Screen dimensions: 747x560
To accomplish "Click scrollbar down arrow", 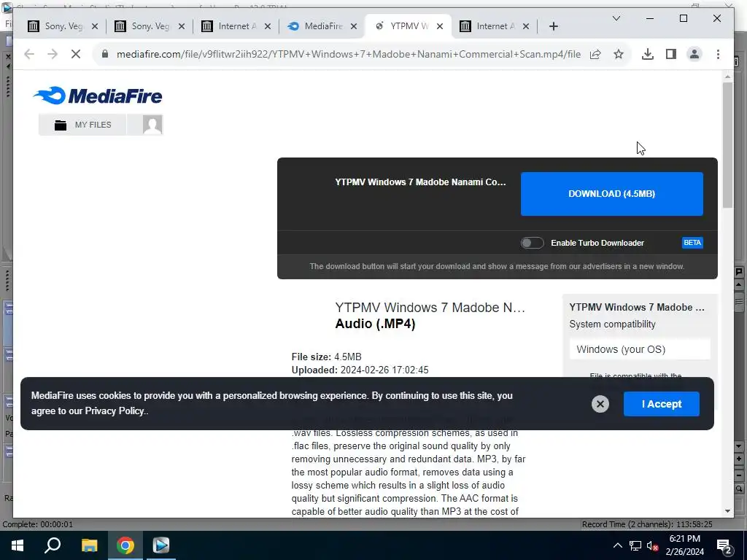I will [727, 511].
